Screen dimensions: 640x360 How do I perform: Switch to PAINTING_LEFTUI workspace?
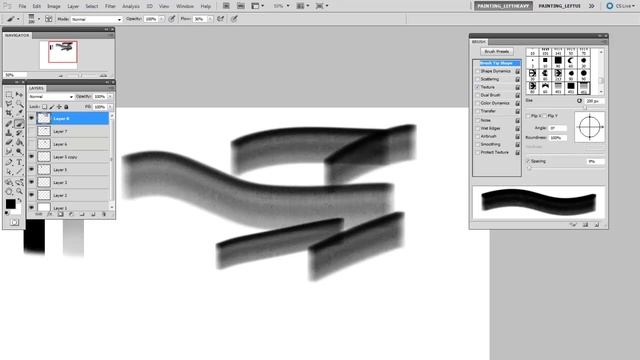pos(559,6)
